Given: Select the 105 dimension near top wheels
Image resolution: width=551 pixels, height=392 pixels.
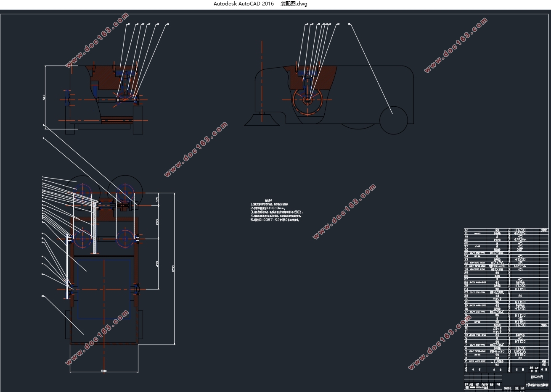Looking at the screenshot, I should point(157,199).
